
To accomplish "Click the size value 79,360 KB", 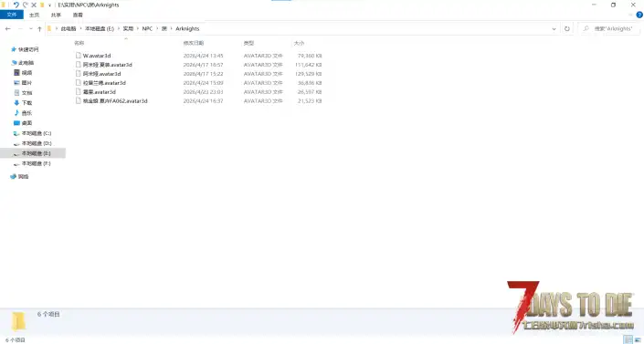I will (x=310, y=56).
